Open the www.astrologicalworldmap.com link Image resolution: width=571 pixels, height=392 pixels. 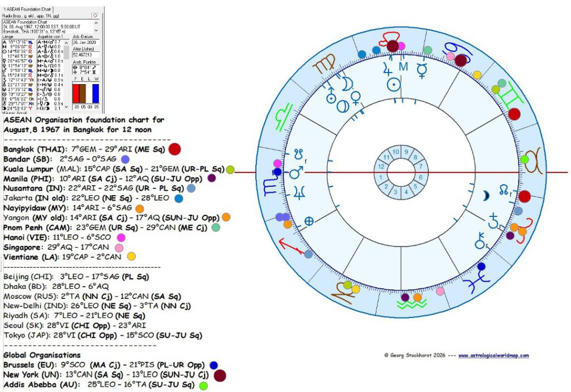pyautogui.click(x=493, y=355)
